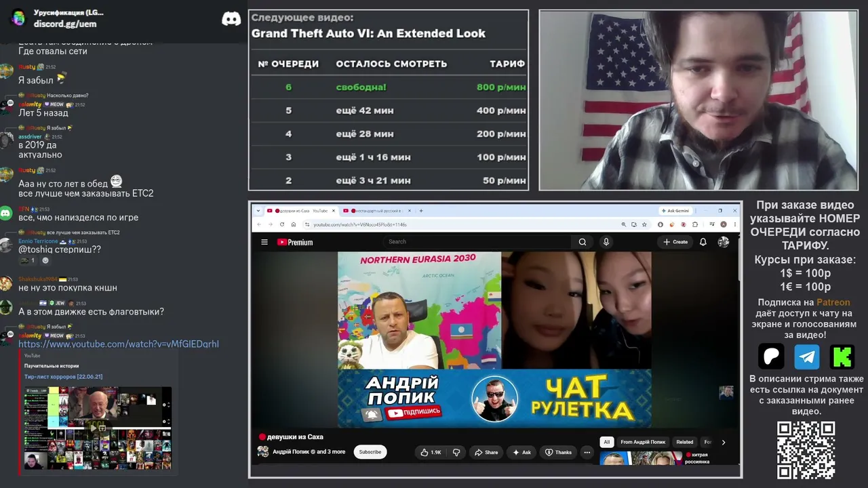
Task: Click the tier list video embed thumbnail
Action: coord(98,428)
